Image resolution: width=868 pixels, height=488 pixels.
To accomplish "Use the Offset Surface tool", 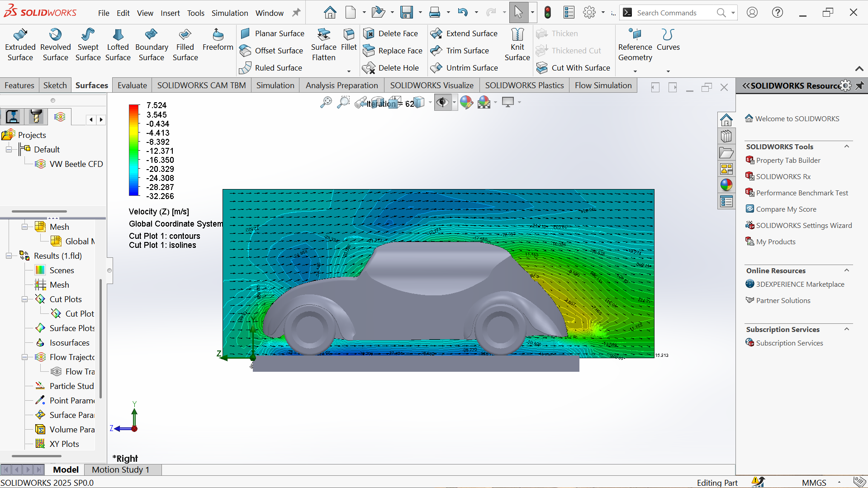I will click(x=271, y=51).
